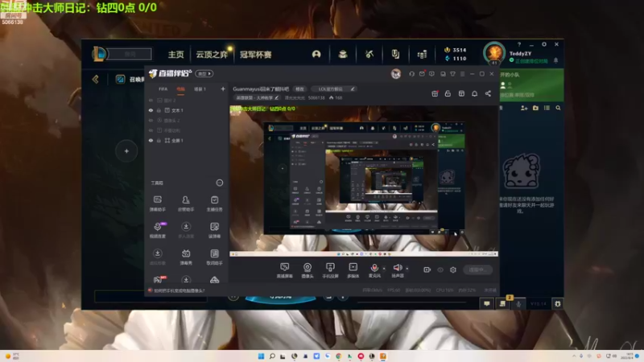Open League 冠军杯赛 Clash tab
Image resolution: width=644 pixels, height=362 pixels.
tap(255, 55)
